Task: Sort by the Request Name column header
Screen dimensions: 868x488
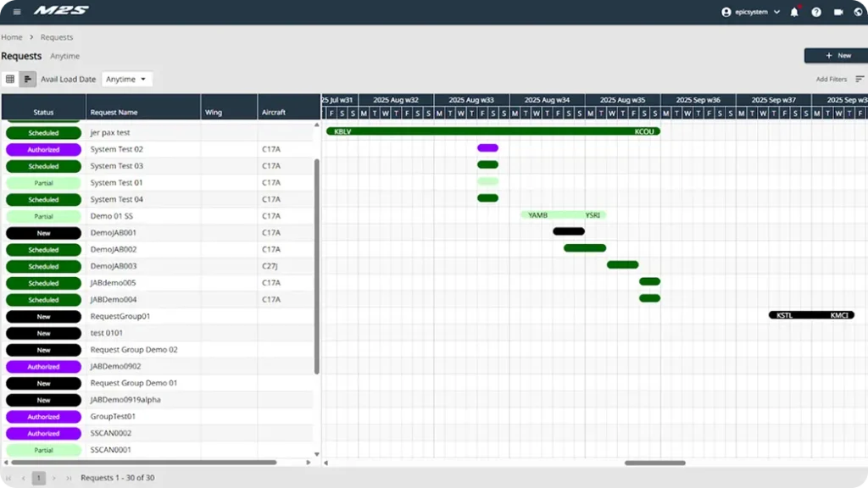Action: click(x=114, y=112)
